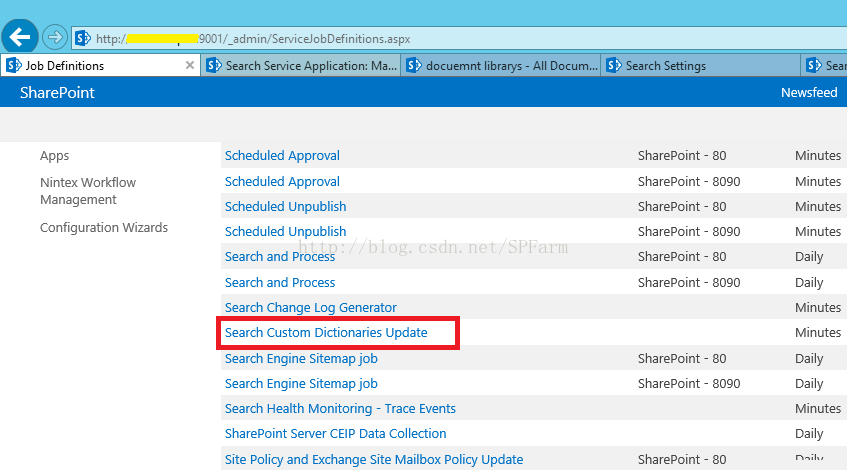Screen dimensions: 847x472
Task: Open Search Engine Sitemap job for SharePoint - 80
Action: pyautogui.click(x=301, y=359)
